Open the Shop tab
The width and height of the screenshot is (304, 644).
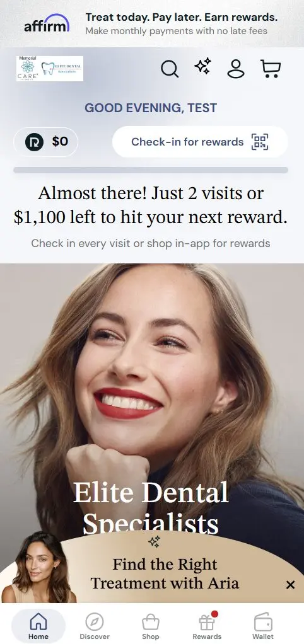click(150, 626)
